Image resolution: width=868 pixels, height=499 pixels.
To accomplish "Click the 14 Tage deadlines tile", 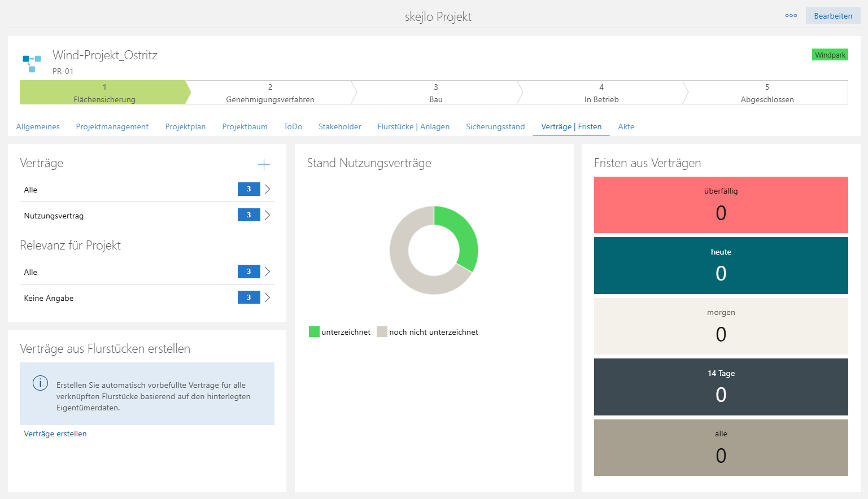I will coord(721,387).
